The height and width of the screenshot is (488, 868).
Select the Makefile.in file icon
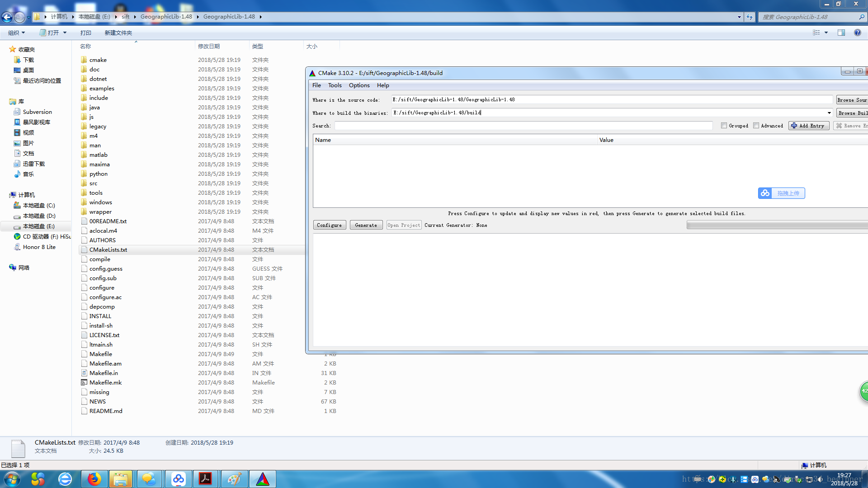pos(84,373)
